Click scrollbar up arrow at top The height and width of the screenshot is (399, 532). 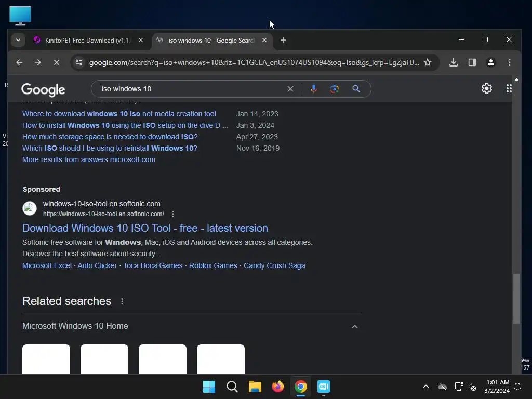[x=516, y=79]
